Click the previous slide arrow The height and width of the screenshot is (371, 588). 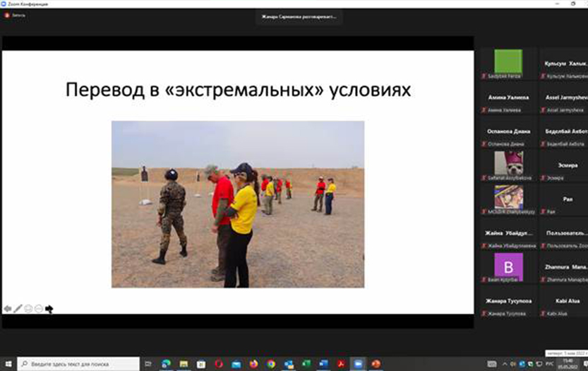point(7,309)
